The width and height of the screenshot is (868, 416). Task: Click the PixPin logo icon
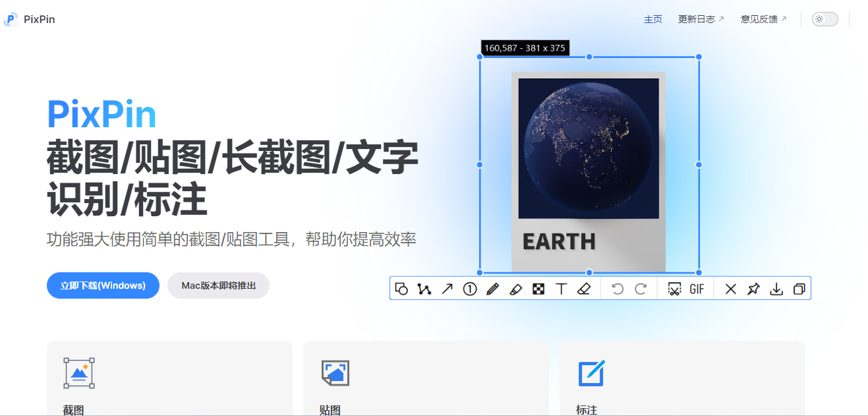coord(11,19)
